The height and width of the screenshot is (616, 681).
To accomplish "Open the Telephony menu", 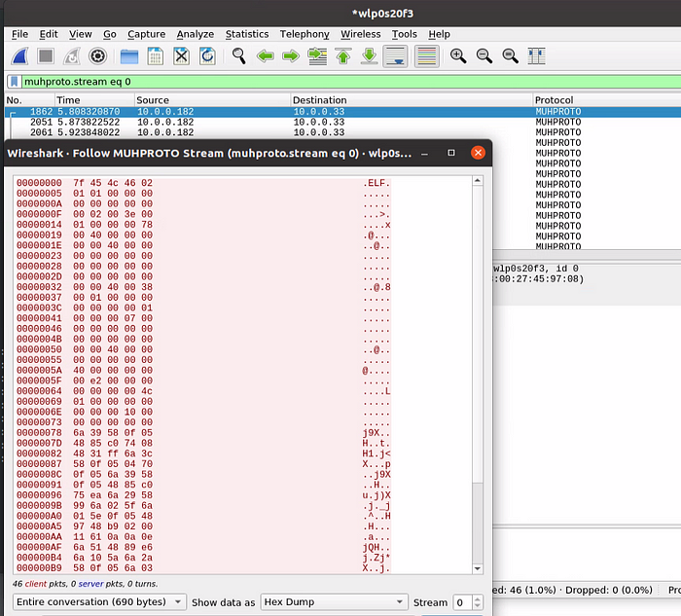I will point(304,34).
